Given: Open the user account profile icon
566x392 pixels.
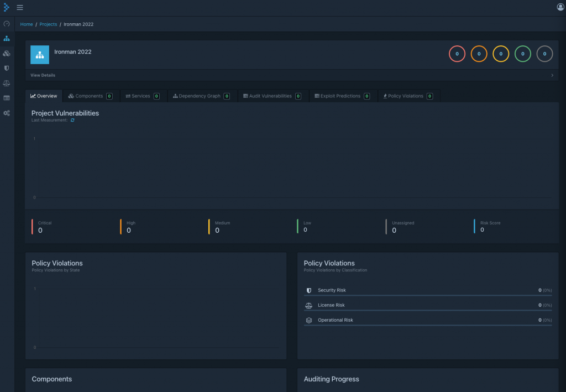Looking at the screenshot, I should (x=560, y=7).
